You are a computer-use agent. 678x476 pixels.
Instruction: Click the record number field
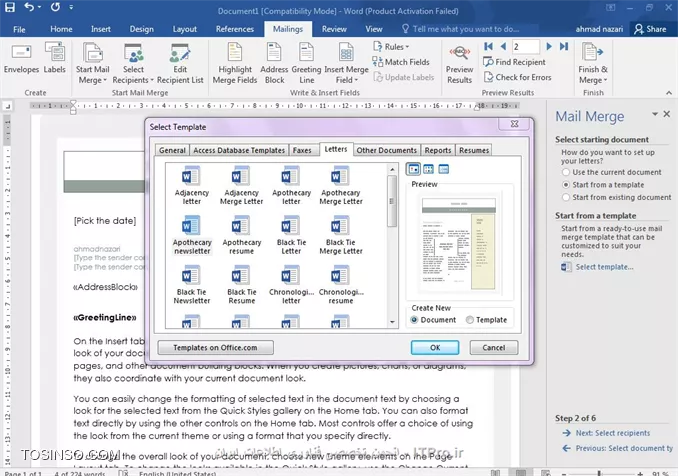(525, 47)
